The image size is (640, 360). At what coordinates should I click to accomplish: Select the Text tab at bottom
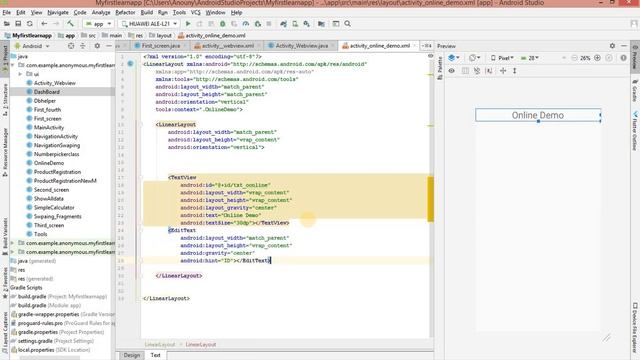coord(156,355)
